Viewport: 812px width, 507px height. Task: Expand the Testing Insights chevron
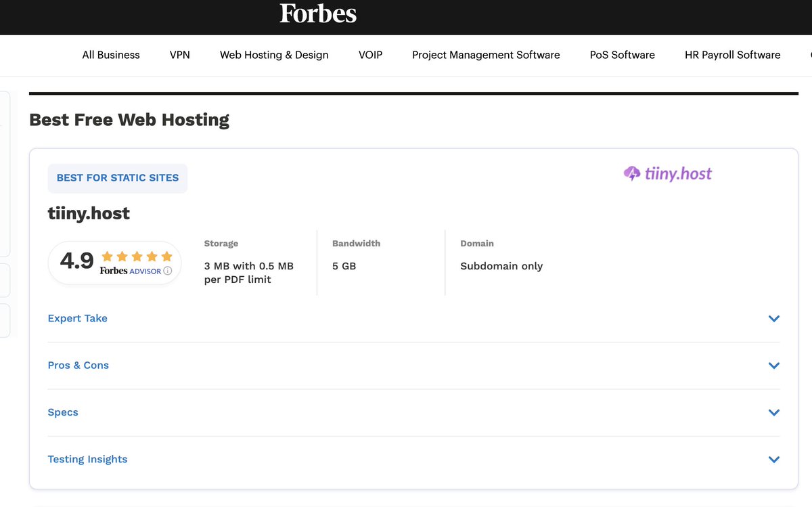(x=774, y=460)
